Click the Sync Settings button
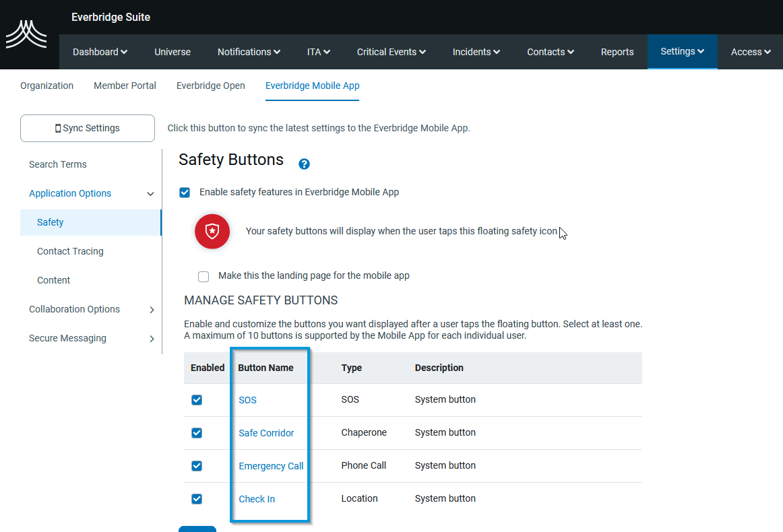 (87, 128)
